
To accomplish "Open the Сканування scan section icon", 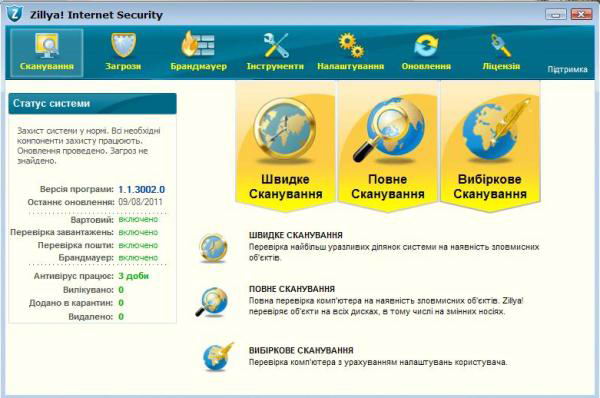I will pyautogui.click(x=47, y=46).
